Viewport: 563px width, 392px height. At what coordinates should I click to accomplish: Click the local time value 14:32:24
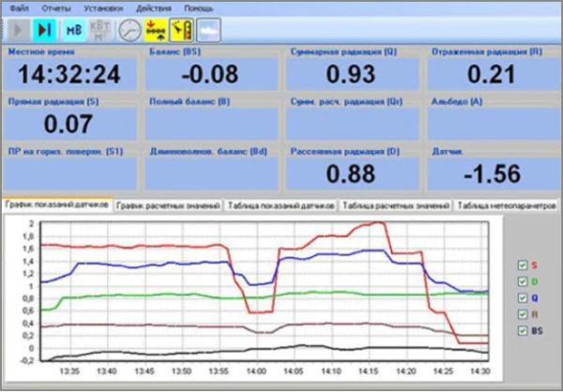[69, 74]
